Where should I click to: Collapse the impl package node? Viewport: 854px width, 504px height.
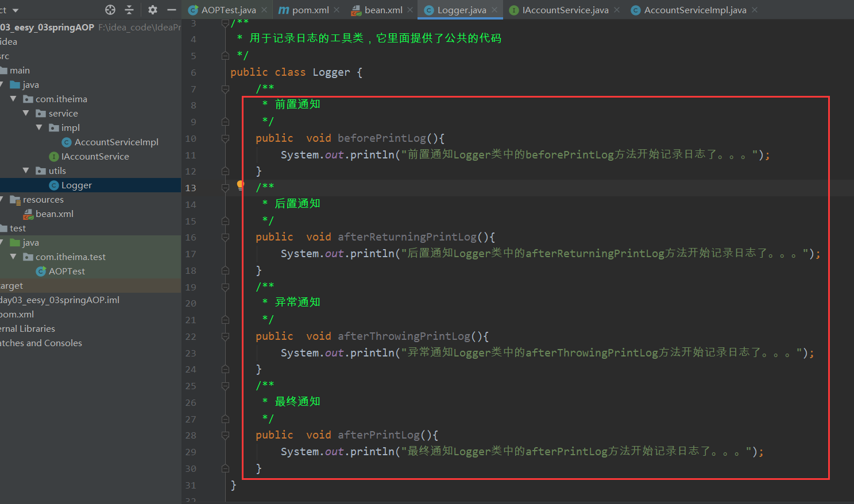point(39,127)
